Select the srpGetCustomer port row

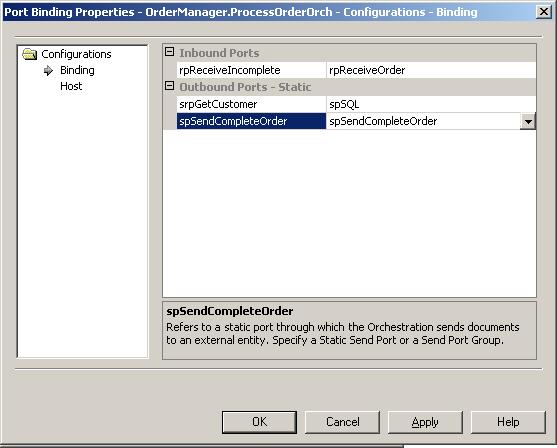[252, 104]
